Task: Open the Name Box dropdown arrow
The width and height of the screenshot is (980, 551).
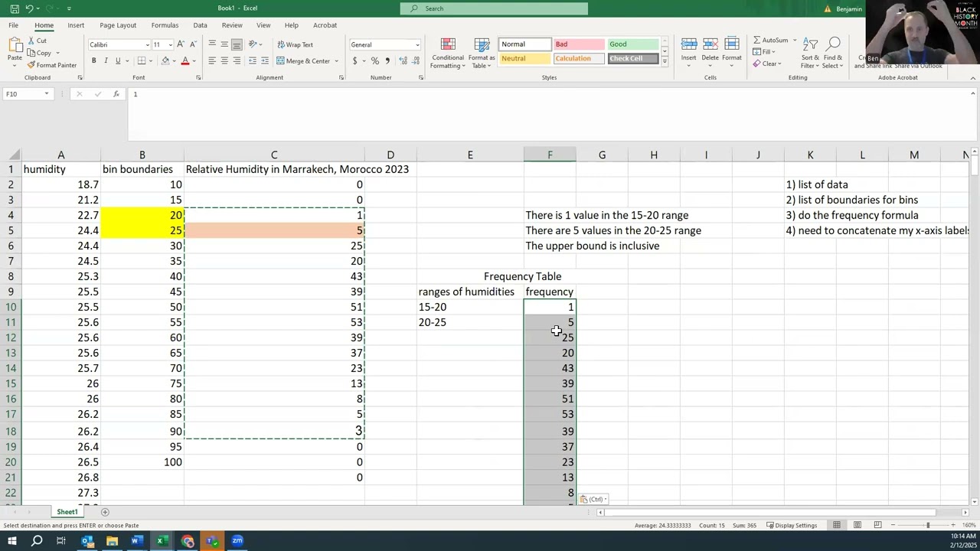Action: coord(47,94)
